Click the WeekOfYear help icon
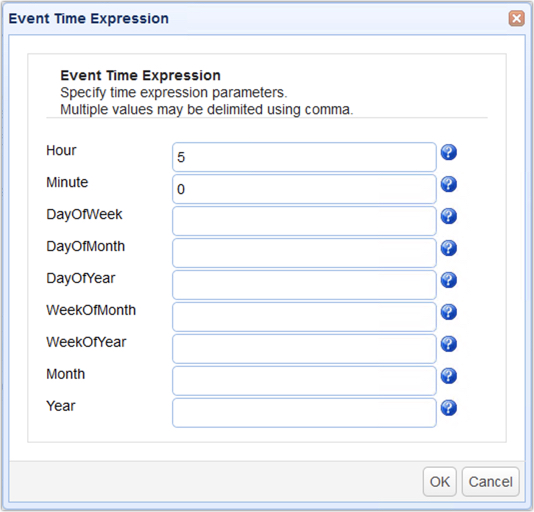534x512 pixels. (x=449, y=344)
